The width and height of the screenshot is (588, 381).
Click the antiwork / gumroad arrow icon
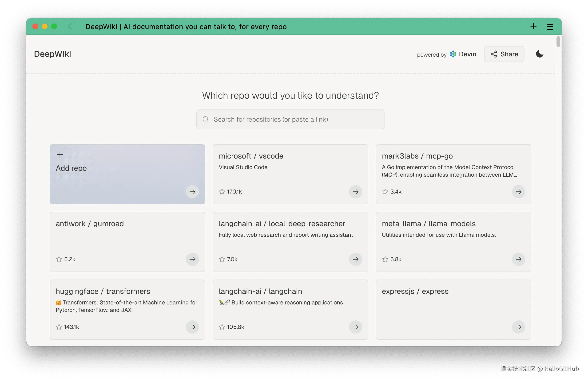click(x=192, y=259)
